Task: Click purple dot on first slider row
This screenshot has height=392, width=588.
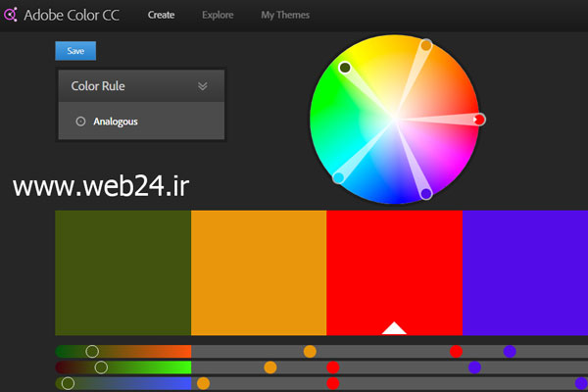Action: pyautogui.click(x=510, y=352)
